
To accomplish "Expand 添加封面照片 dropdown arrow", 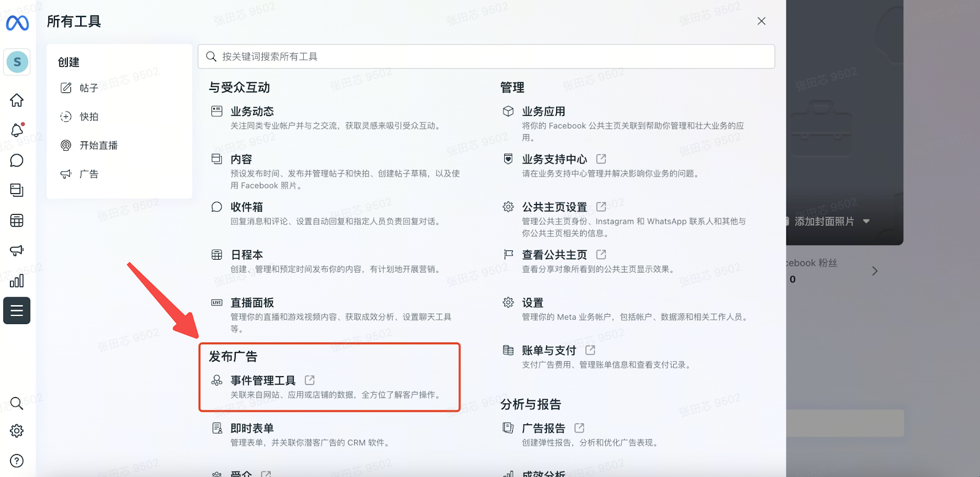I will click(x=866, y=221).
